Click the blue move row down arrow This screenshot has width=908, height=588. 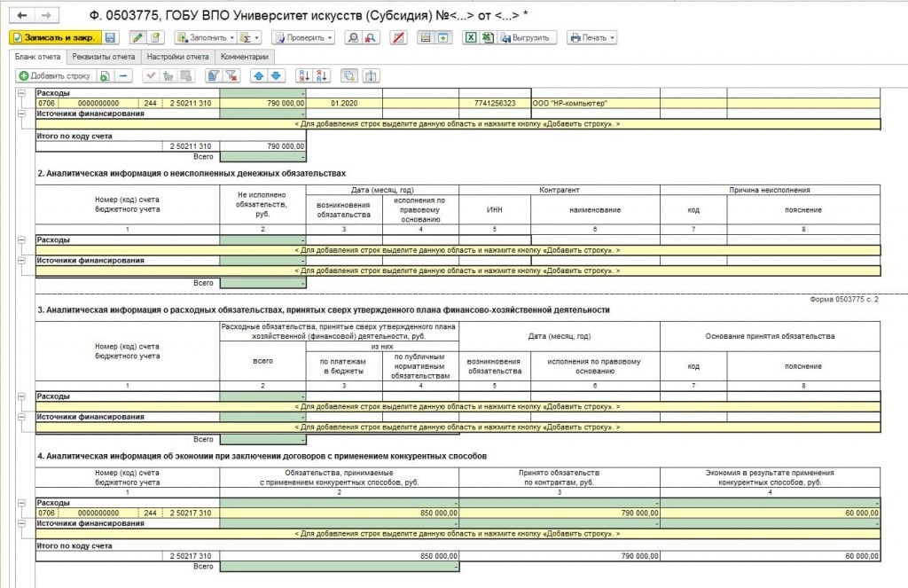tap(275, 76)
